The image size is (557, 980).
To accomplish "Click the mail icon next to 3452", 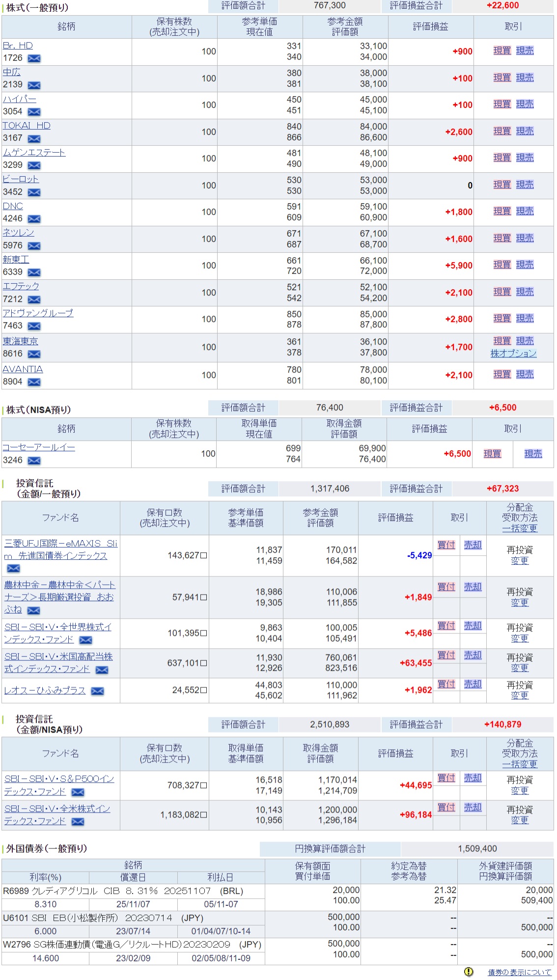I will tap(34, 192).
